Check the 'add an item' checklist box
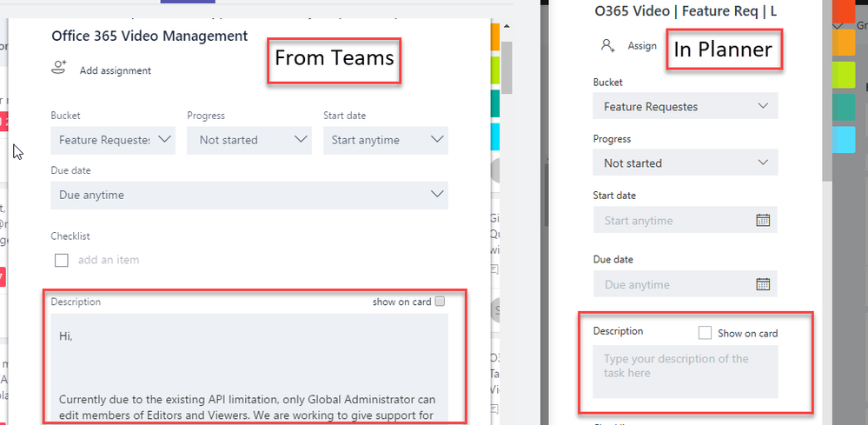 (62, 260)
